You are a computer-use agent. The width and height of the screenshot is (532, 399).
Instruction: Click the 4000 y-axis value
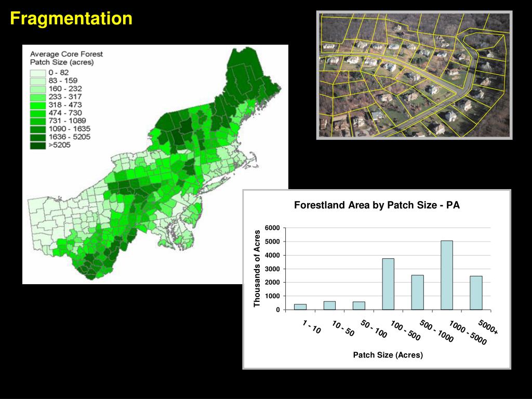(272, 255)
